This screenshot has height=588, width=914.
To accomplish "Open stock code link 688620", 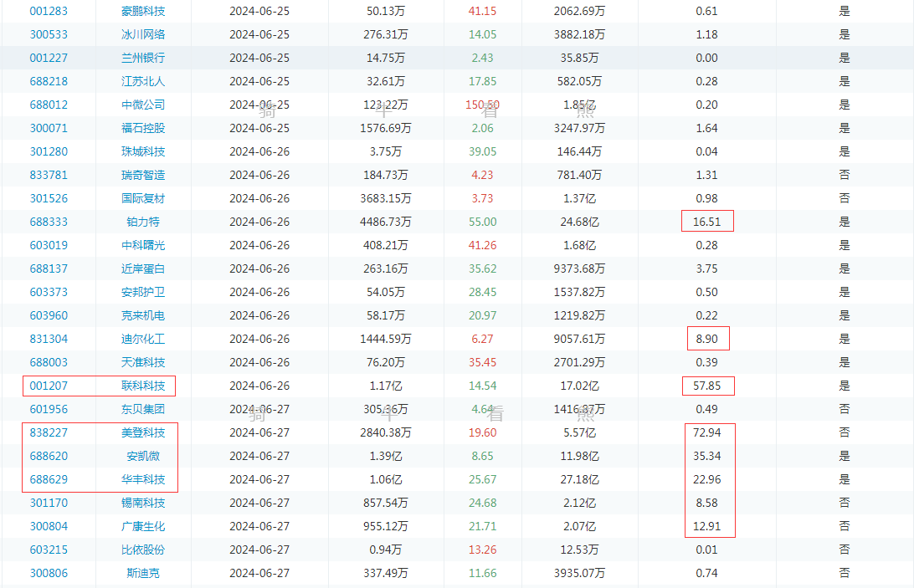I will tap(49, 456).
